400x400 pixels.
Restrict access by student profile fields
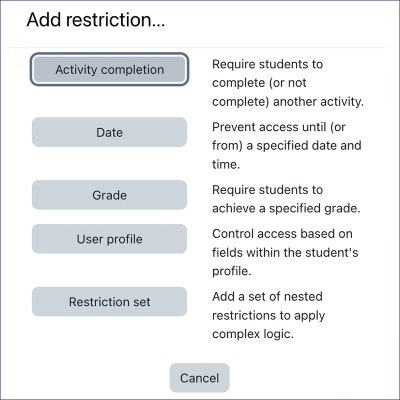109,239
